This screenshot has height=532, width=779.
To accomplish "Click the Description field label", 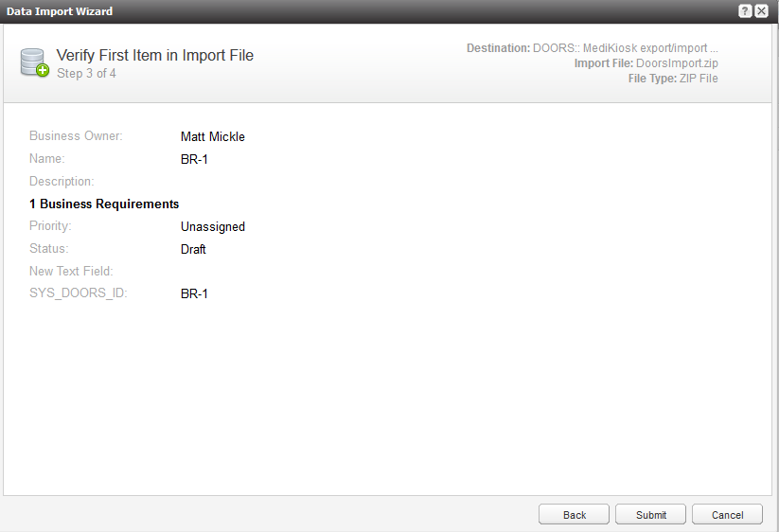I will click(x=62, y=181).
